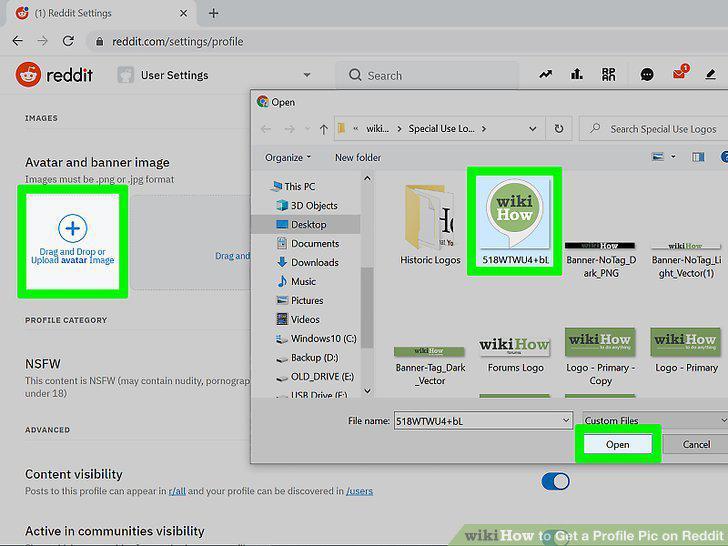Select the Forums Logo file

tap(515, 355)
